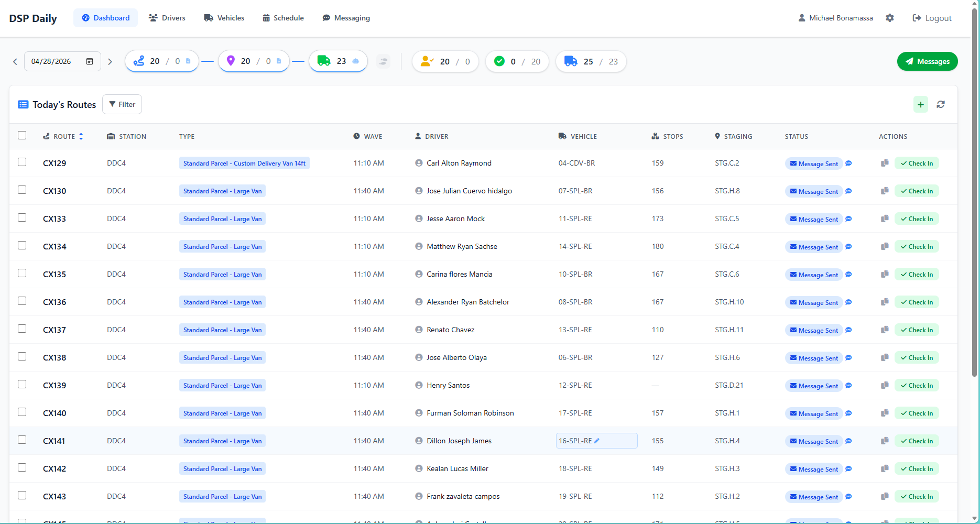Click the orange driver check pill
The image size is (980, 524).
coord(445,61)
